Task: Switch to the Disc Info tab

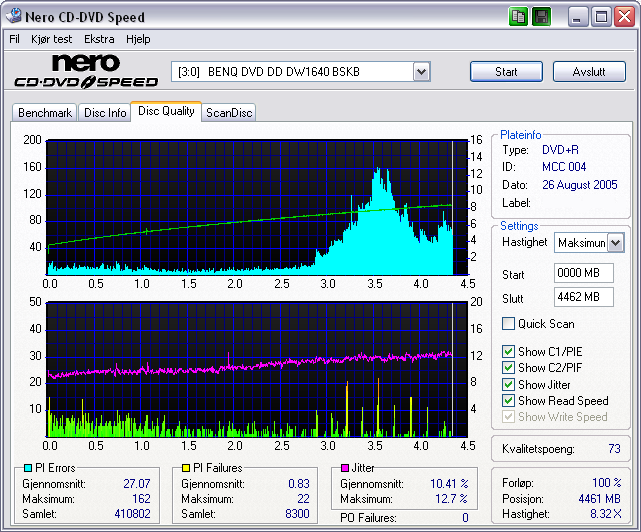Action: pyautogui.click(x=105, y=112)
